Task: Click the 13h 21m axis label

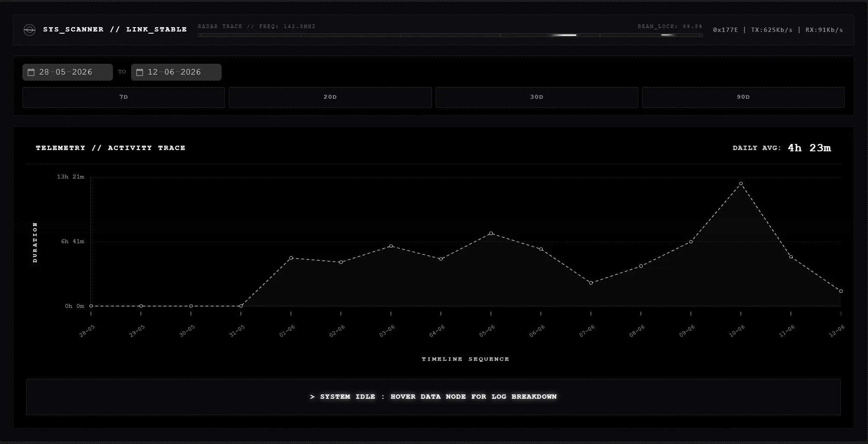Action: 71,177
